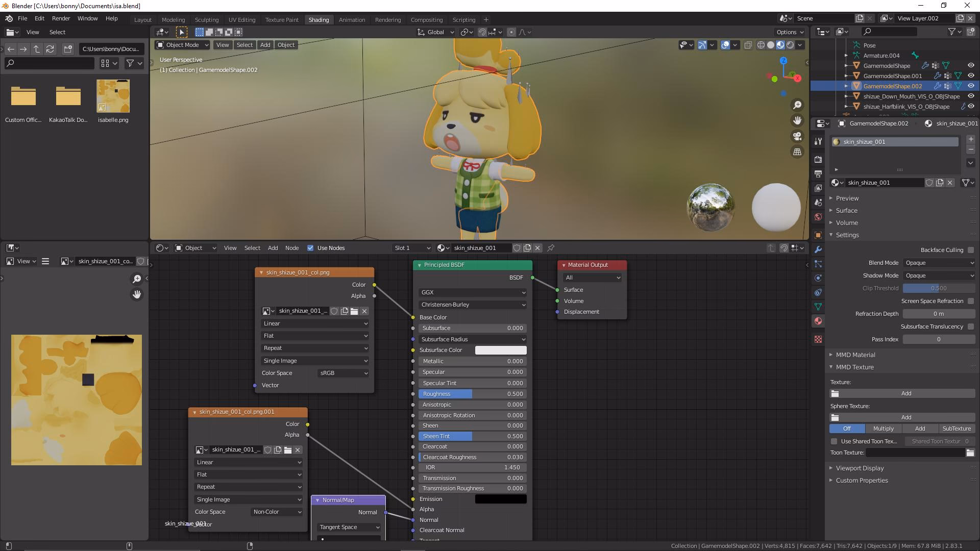Go to parent directory in file browser
Screen dimensions: 980x551
point(37,49)
